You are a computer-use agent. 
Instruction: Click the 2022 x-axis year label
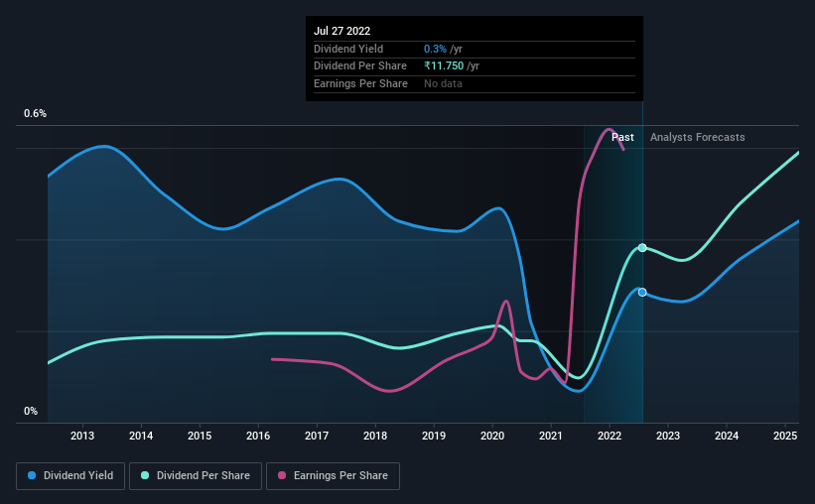[x=610, y=436]
